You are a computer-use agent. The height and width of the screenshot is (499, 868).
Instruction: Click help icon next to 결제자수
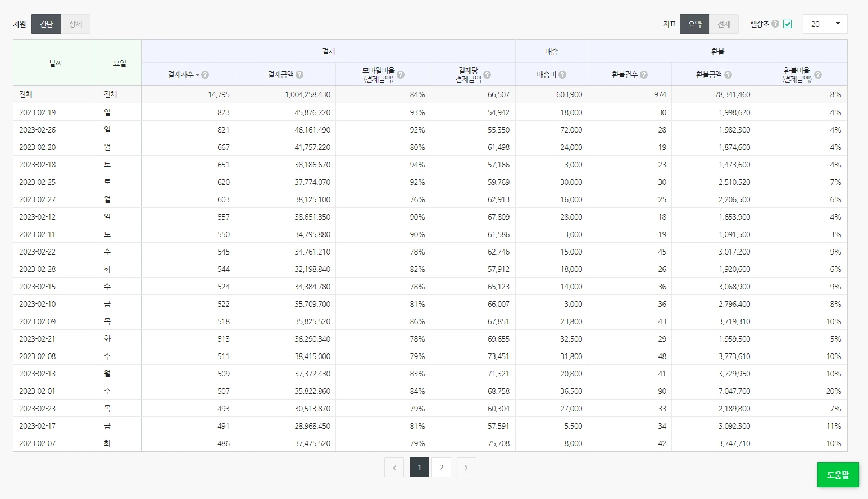tap(205, 75)
